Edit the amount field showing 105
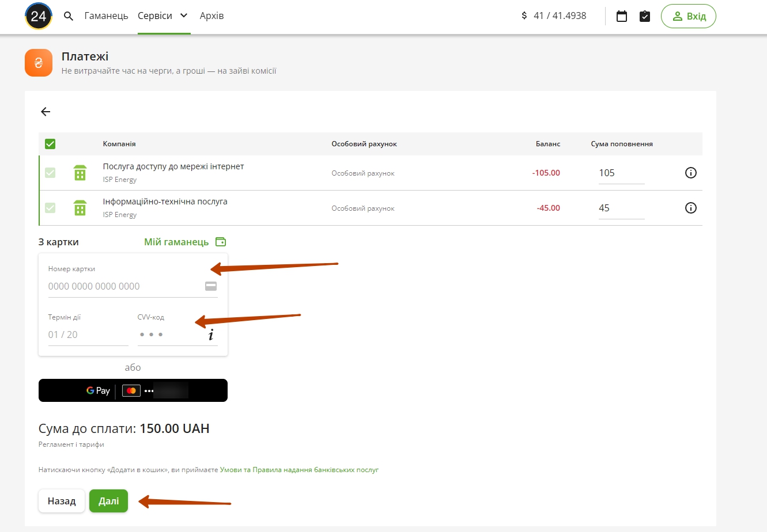The image size is (767, 532). [x=621, y=173]
